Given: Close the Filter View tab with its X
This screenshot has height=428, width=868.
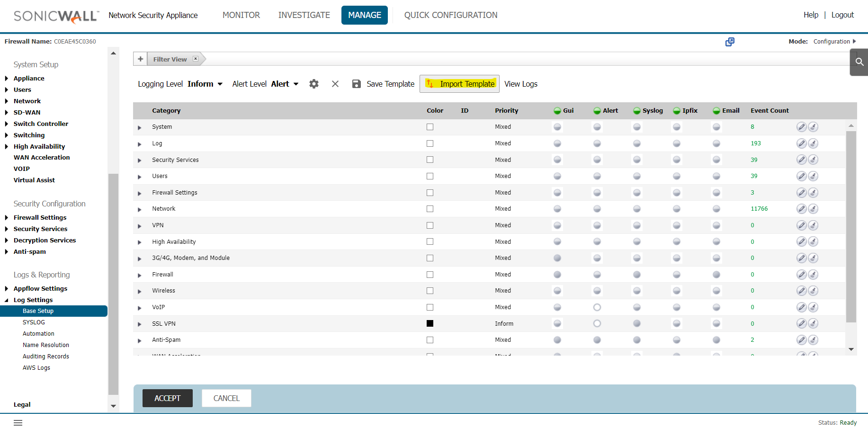Looking at the screenshot, I should (195, 59).
